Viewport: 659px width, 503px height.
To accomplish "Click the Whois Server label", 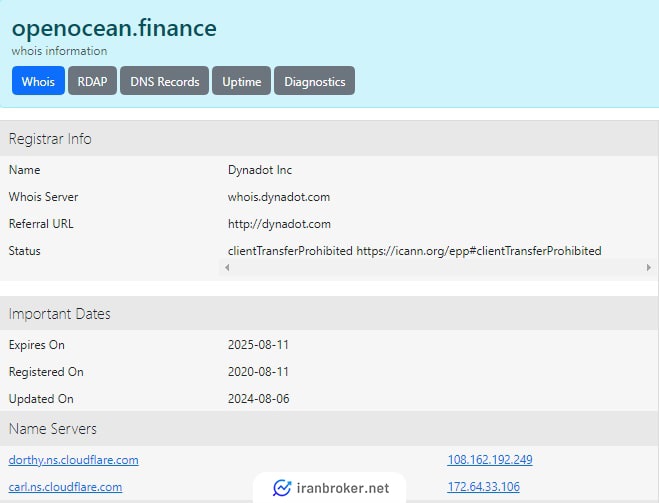I will tap(43, 197).
